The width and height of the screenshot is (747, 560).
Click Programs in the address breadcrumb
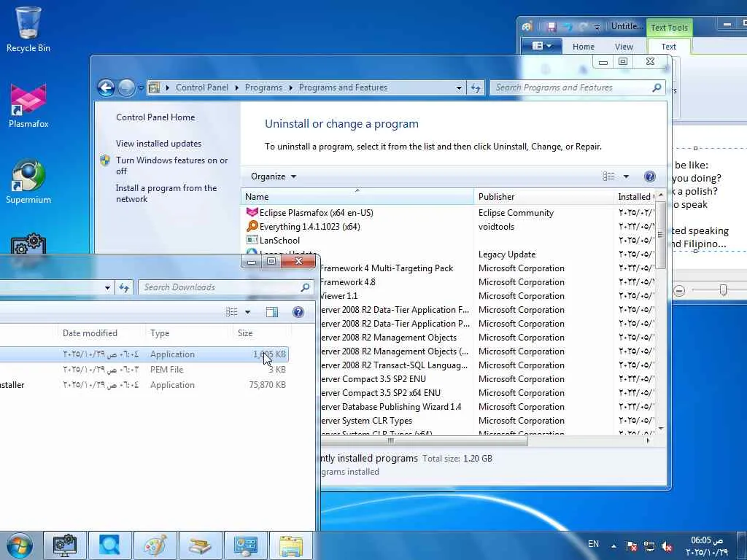point(263,87)
